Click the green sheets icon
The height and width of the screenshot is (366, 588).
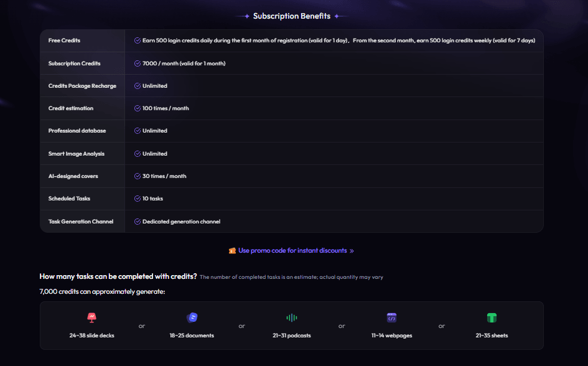pos(492,317)
